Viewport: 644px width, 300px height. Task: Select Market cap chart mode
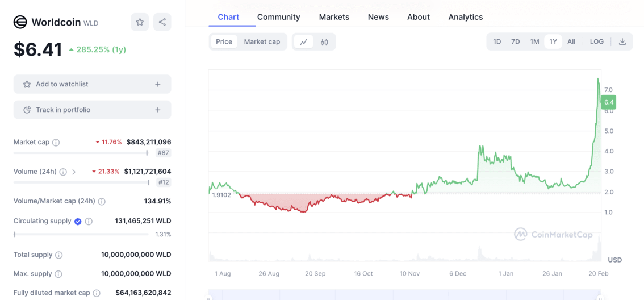262,41
